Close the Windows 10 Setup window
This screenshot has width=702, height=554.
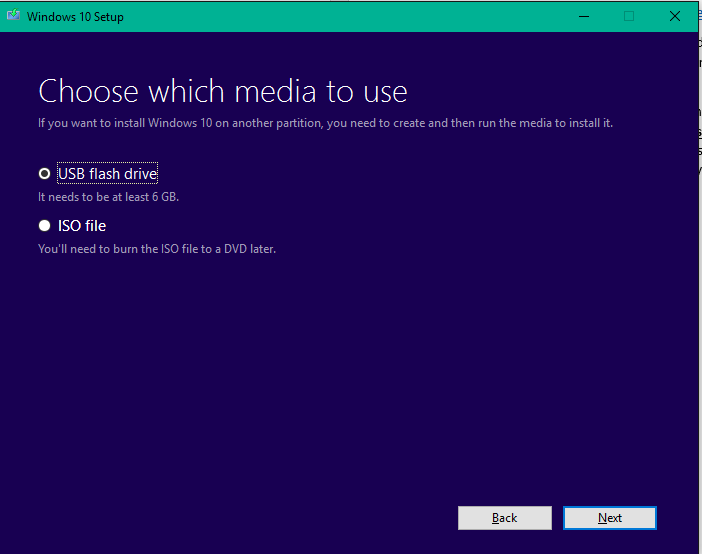[675, 17]
